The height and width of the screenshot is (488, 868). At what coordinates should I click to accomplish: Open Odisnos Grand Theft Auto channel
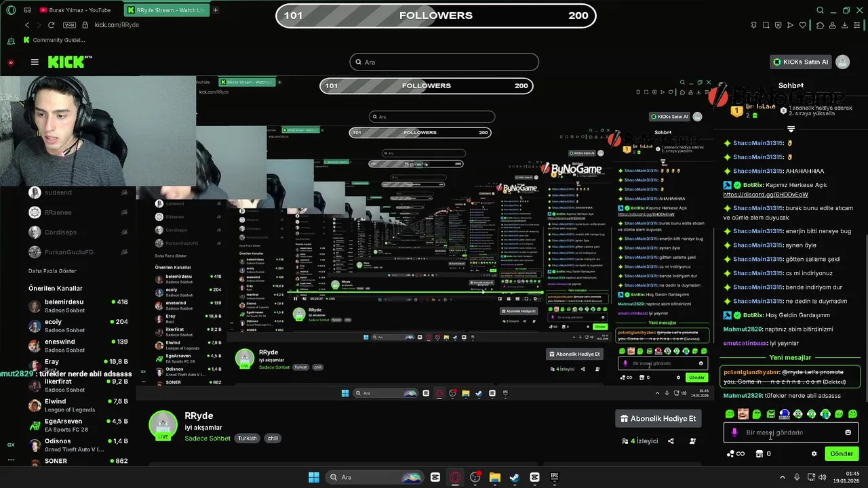(x=79, y=445)
